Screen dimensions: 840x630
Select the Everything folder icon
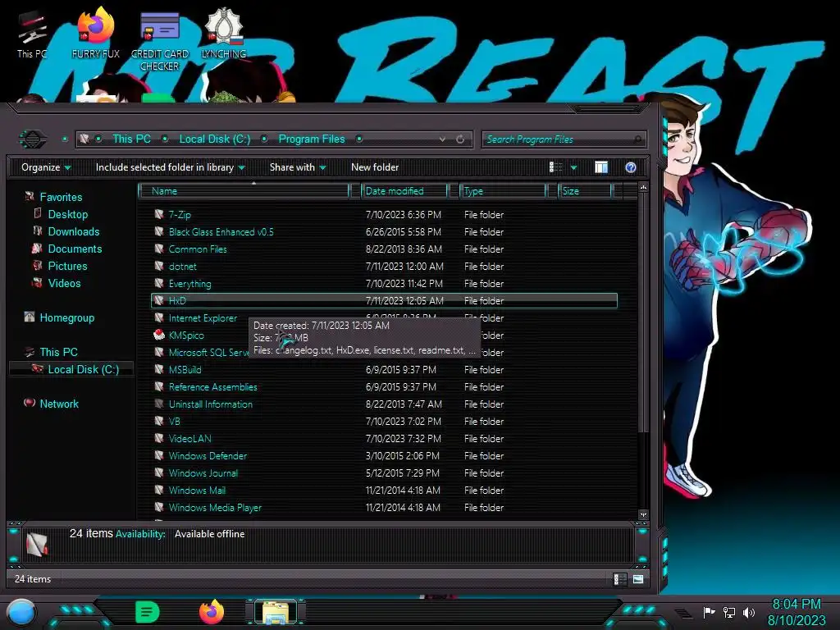159,283
